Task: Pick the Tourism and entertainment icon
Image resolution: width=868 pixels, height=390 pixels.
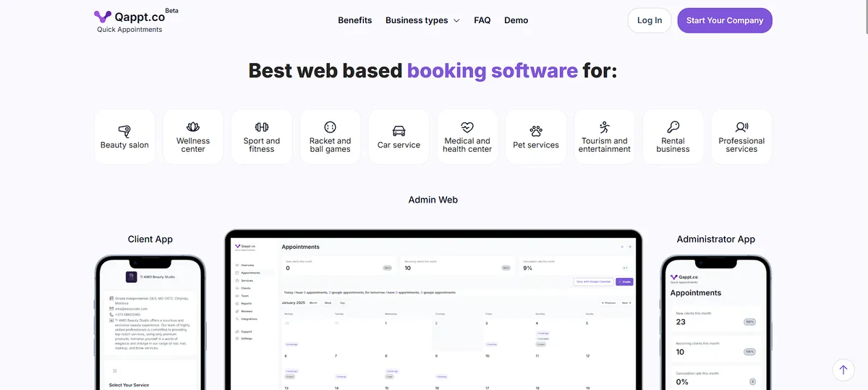Action: [605, 127]
